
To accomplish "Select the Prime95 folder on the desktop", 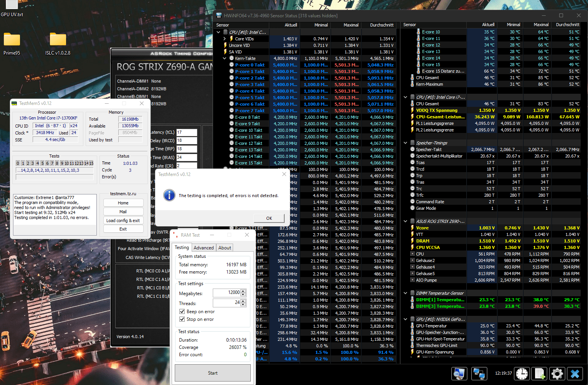I will [x=12, y=44].
